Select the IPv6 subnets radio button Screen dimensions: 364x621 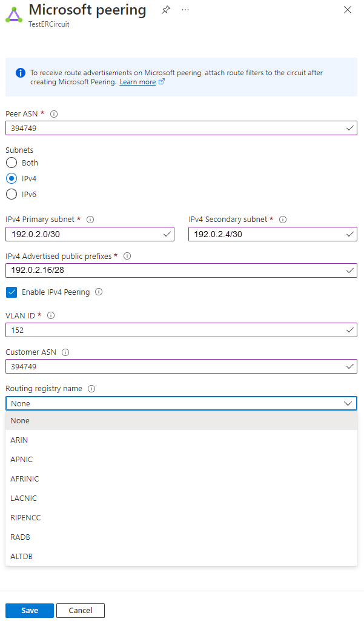pyautogui.click(x=11, y=194)
